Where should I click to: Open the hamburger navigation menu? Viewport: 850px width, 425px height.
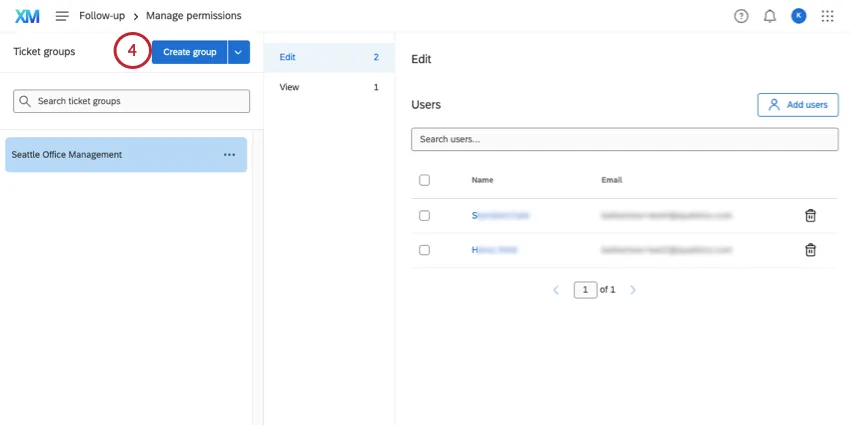tap(62, 16)
